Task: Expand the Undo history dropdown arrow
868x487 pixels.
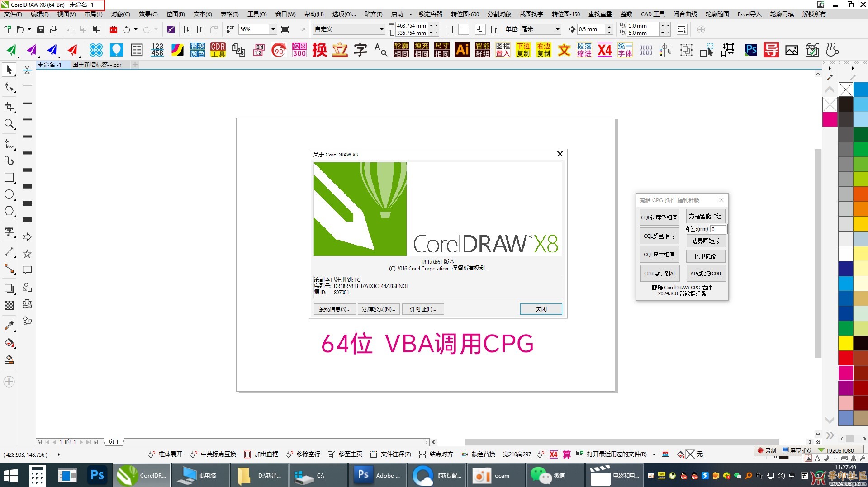Action: 136,29
